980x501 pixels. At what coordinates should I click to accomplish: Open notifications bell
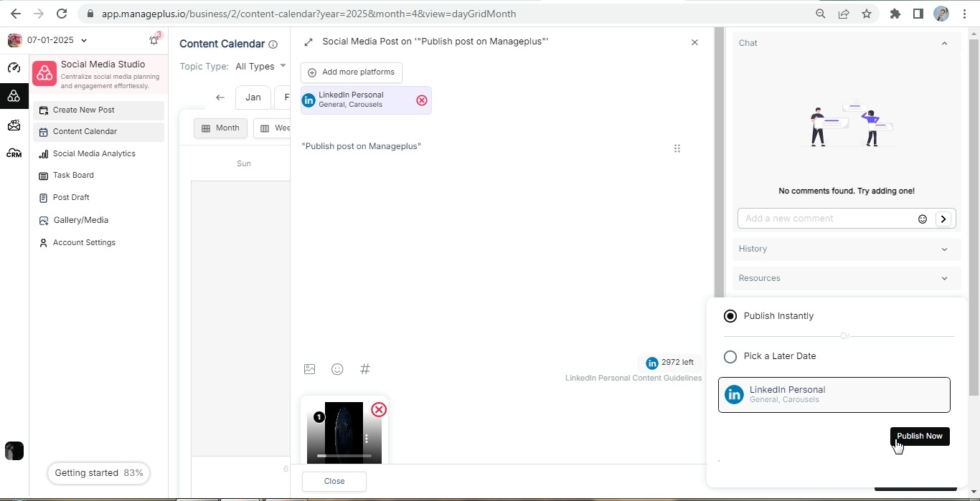[154, 40]
